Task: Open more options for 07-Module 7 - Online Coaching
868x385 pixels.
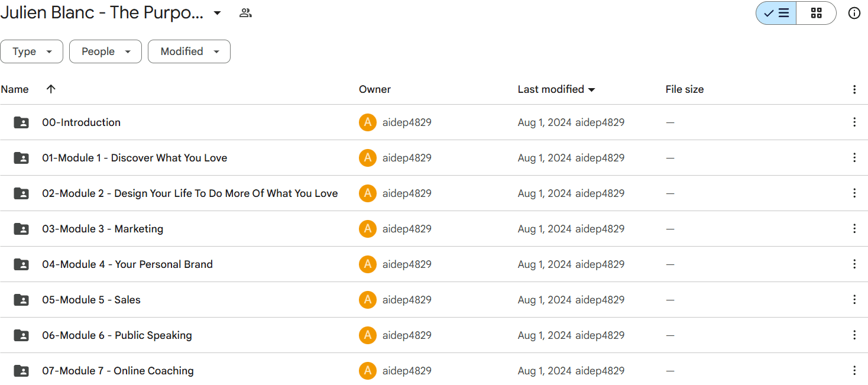Action: (x=854, y=371)
